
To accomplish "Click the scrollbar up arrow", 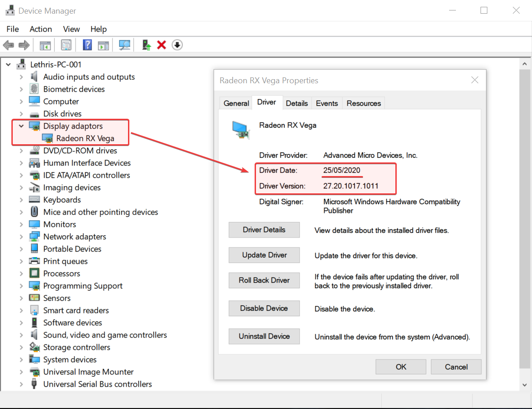I will click(x=525, y=64).
